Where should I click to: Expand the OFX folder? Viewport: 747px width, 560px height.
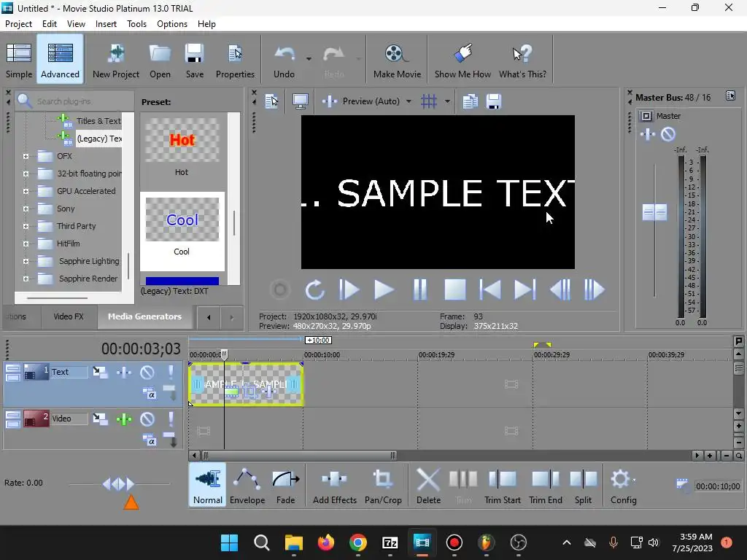coord(26,156)
